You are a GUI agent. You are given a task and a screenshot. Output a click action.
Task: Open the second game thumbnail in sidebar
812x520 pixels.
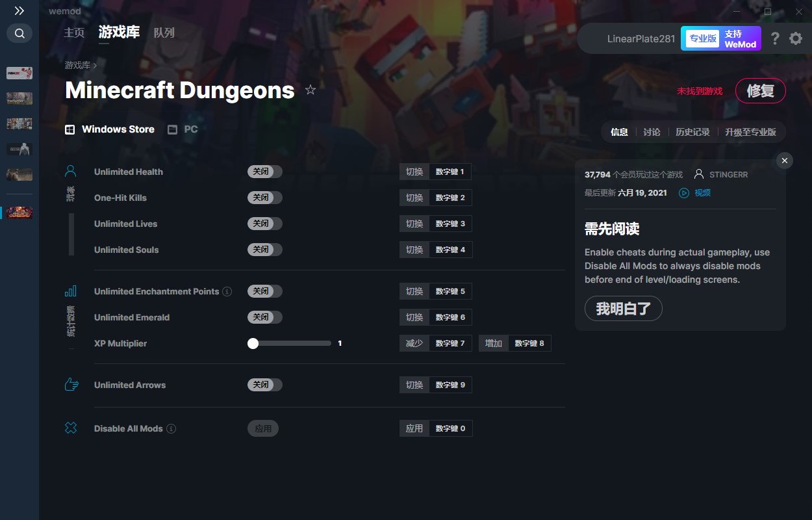pyautogui.click(x=19, y=98)
